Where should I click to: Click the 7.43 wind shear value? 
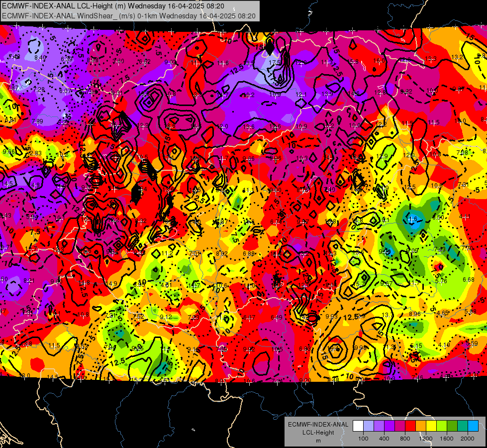click(440, 249)
